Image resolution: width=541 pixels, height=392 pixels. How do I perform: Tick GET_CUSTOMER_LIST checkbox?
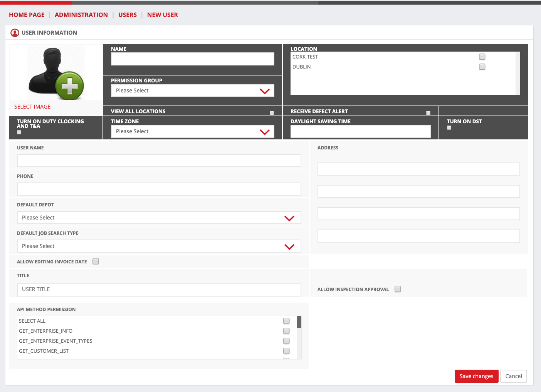pyautogui.click(x=286, y=351)
